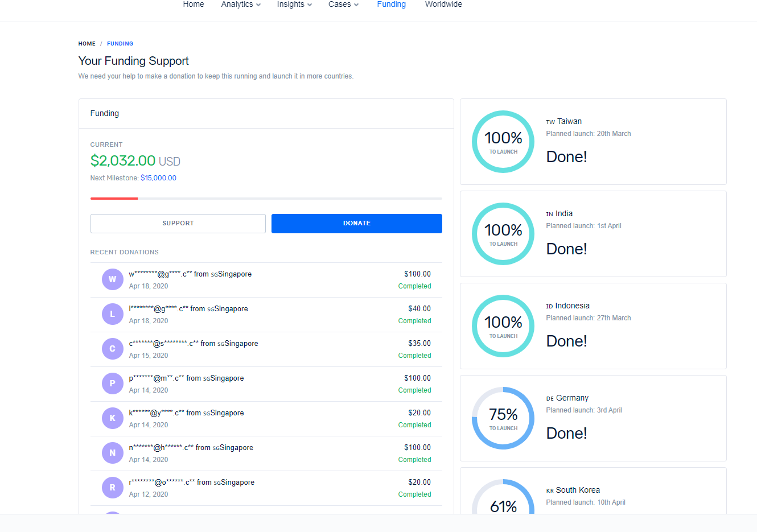
Task: Click the purple C donor avatar
Action: 112,349
